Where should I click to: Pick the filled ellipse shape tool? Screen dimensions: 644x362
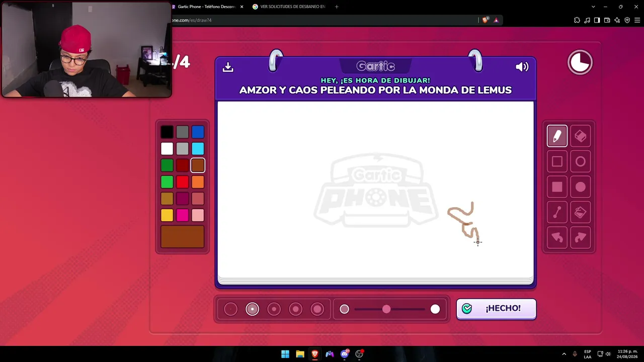(581, 187)
